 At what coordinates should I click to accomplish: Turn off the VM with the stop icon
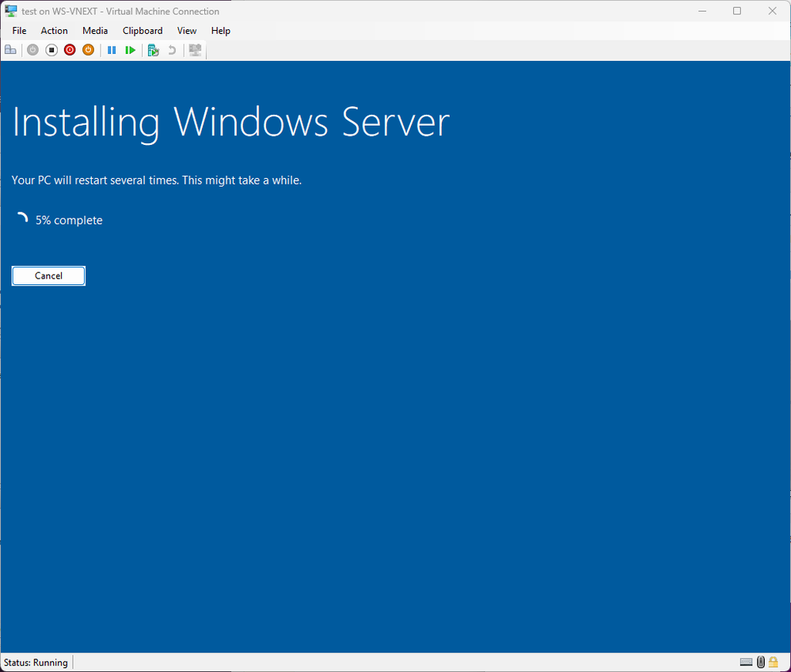(51, 50)
